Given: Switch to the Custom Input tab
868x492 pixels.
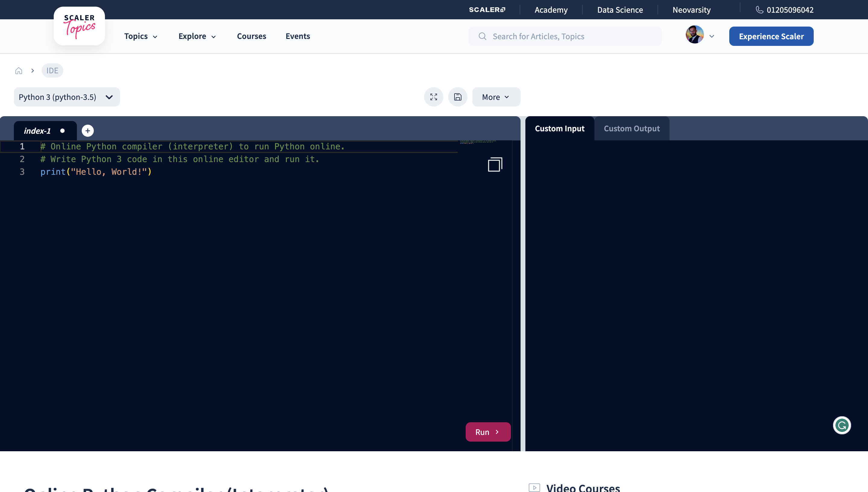Looking at the screenshot, I should [559, 128].
